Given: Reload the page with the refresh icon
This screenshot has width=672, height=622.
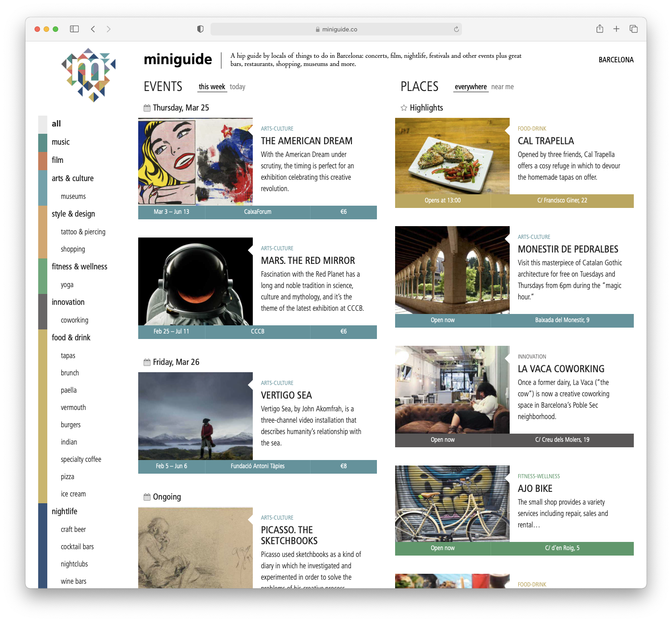Looking at the screenshot, I should click(456, 29).
